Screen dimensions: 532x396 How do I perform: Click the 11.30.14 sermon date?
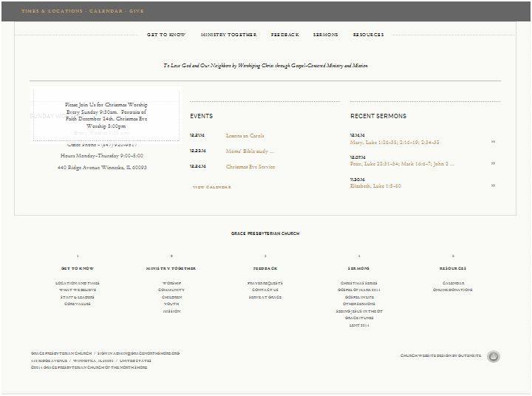[x=358, y=180]
